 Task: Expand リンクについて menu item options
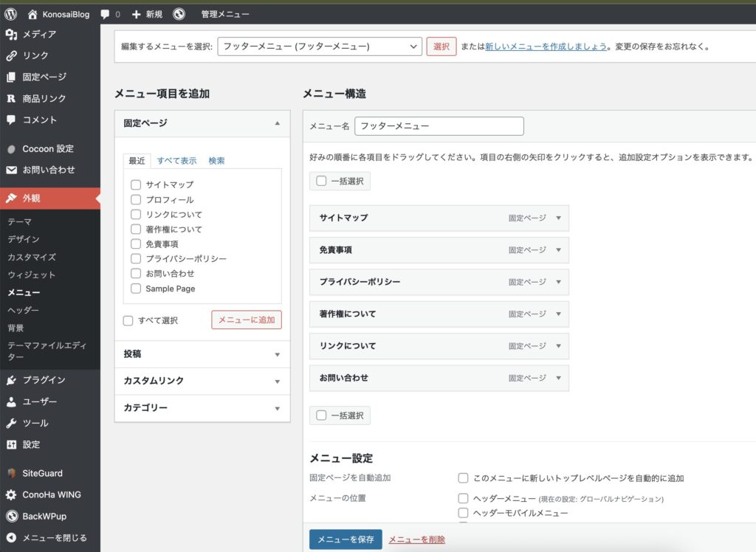[x=558, y=345]
